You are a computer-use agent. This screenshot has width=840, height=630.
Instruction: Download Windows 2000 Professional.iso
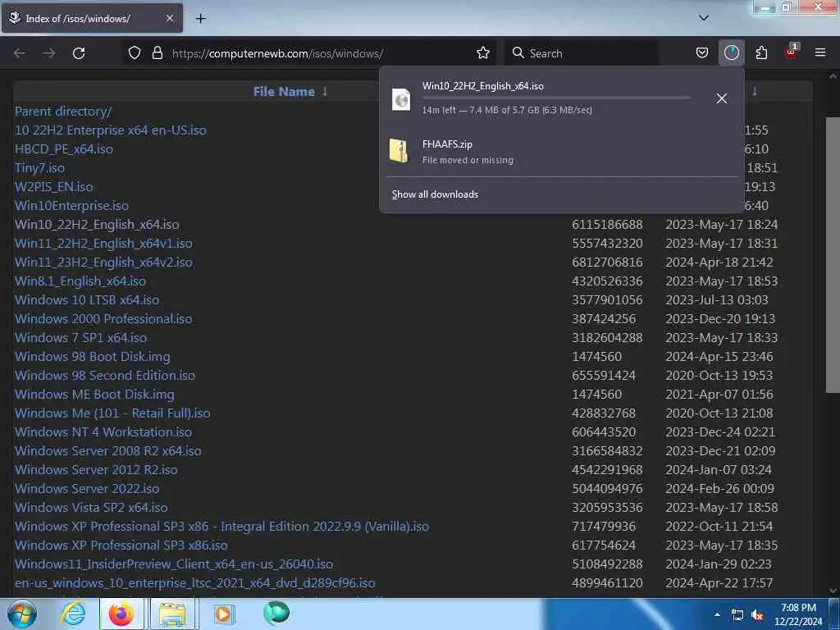(103, 319)
